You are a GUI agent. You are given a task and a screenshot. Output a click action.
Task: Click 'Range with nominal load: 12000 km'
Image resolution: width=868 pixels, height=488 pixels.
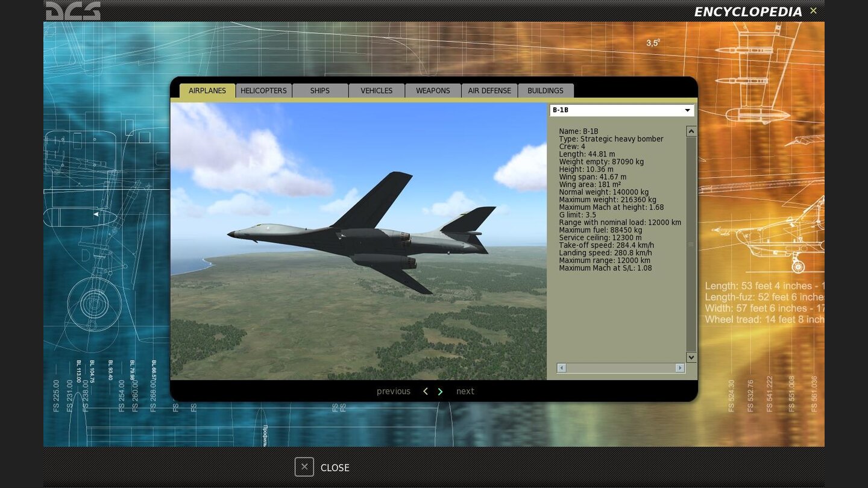[620, 222]
